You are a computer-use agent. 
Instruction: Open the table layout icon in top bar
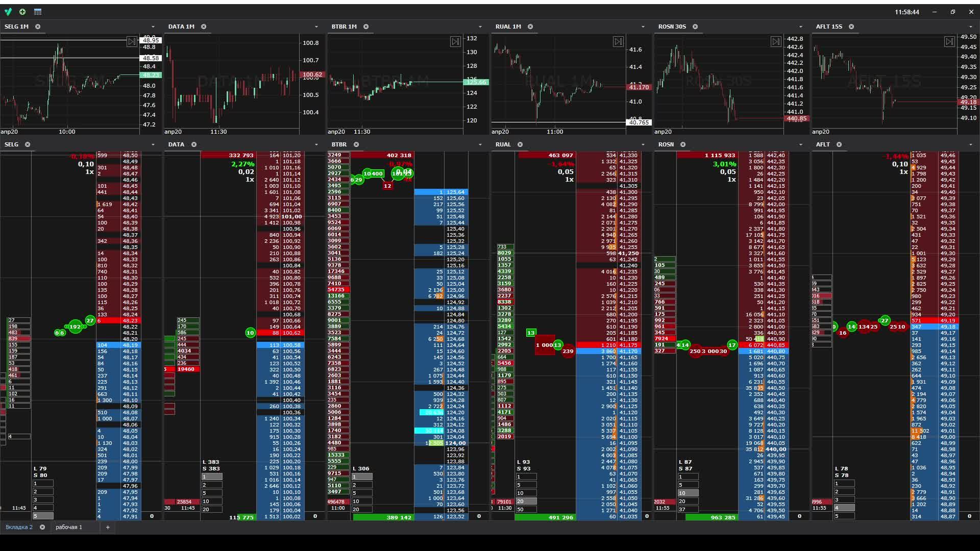pos(38,12)
